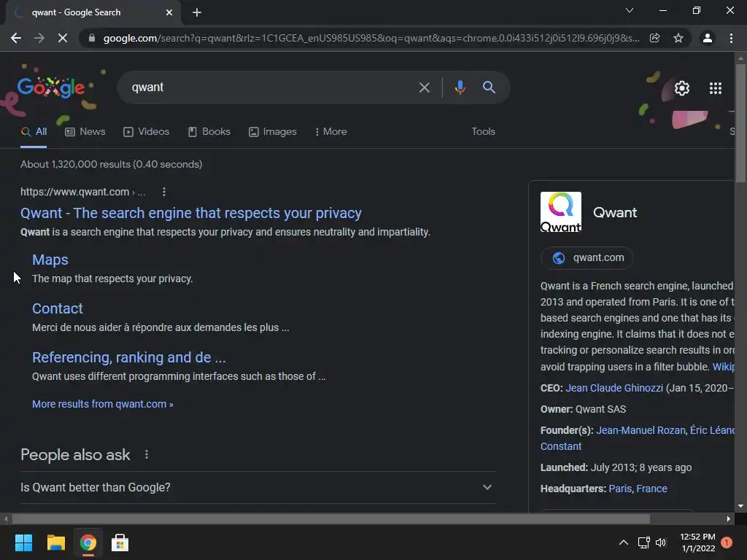This screenshot has height=560, width=747.
Task: Select the All results tab
Action: click(34, 132)
